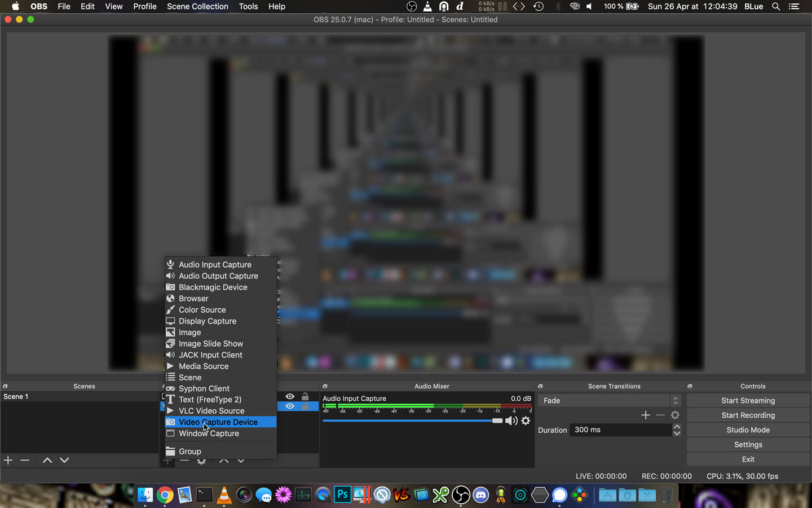The image size is (812, 508).
Task: Open the OBS icon in the Dock
Action: click(461, 495)
